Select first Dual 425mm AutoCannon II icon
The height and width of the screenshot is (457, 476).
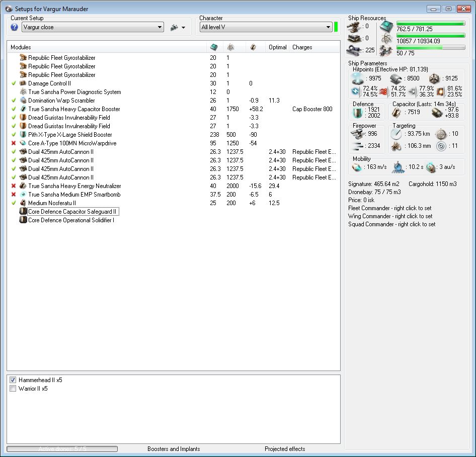click(x=23, y=152)
